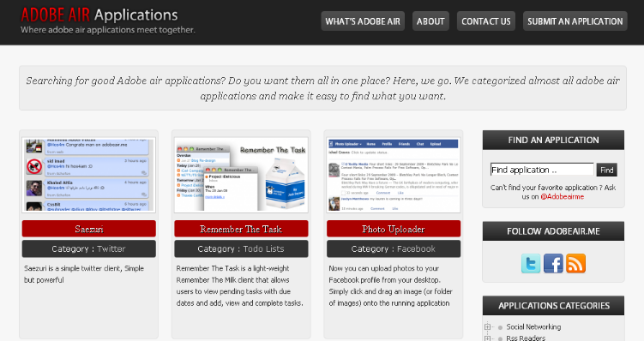Click the Remember The Task description text

coord(240,285)
